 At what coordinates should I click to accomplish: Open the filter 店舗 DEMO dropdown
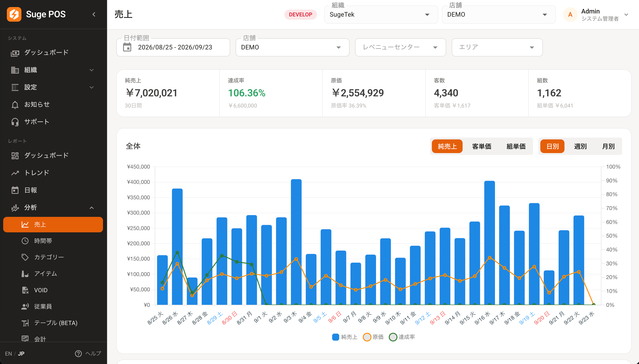tap(292, 47)
